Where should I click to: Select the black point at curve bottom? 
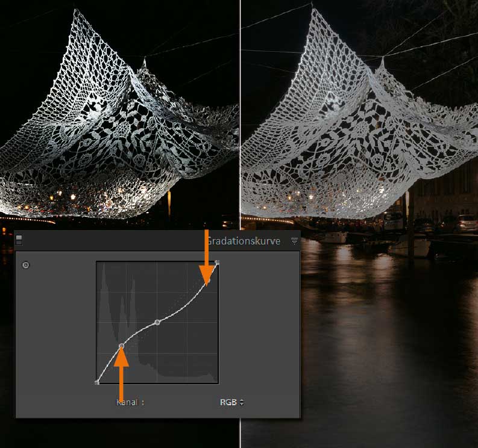coord(97,382)
